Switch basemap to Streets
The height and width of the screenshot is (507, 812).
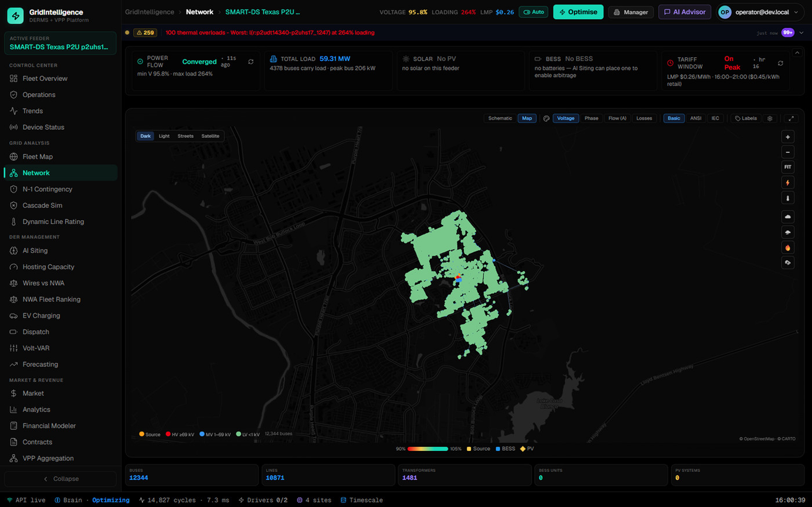[x=185, y=136]
